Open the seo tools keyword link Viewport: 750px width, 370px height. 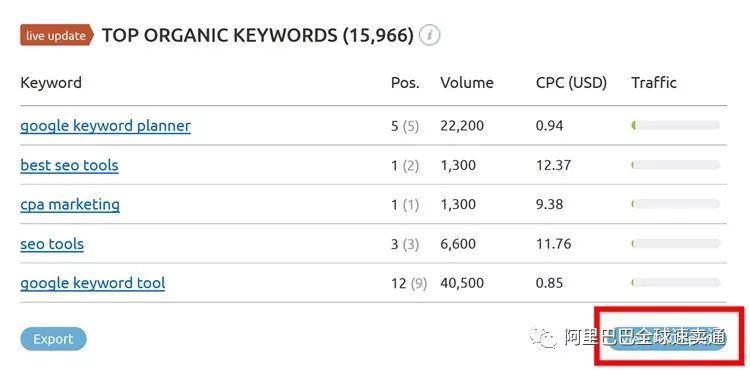(52, 244)
